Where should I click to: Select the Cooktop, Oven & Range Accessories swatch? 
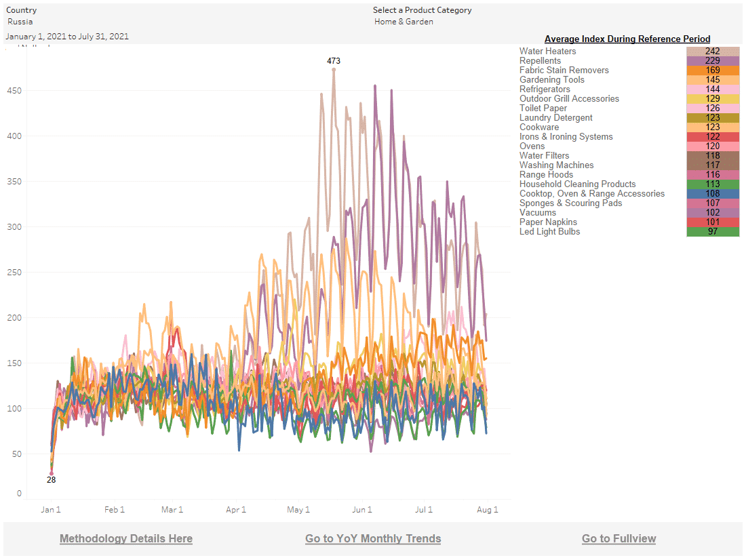[713, 194]
